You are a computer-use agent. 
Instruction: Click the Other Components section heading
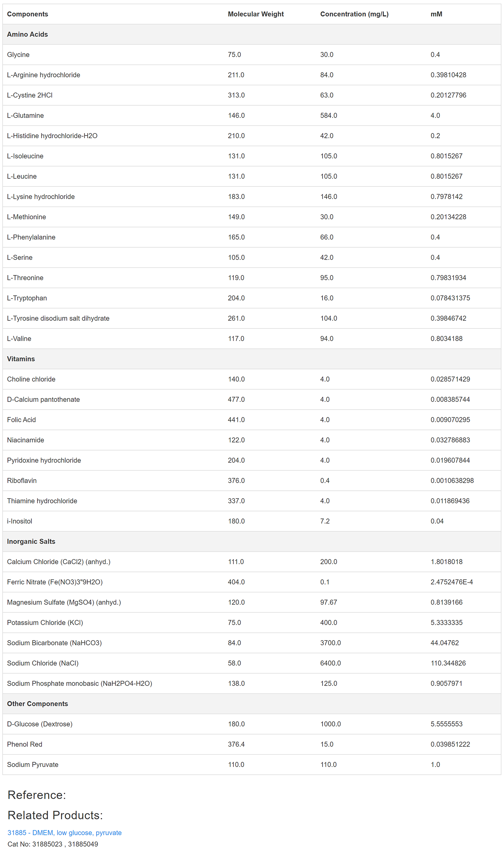[x=37, y=703]
